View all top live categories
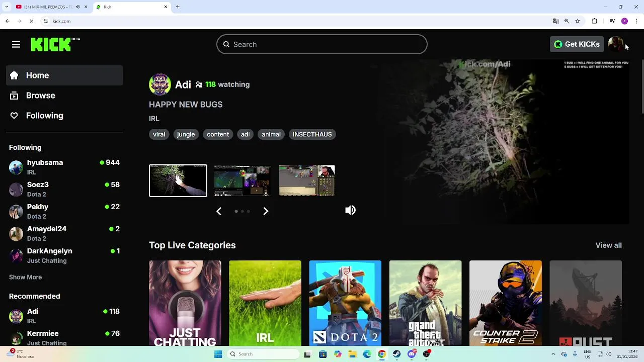Viewport: 644px width, 362px height. (x=608, y=245)
